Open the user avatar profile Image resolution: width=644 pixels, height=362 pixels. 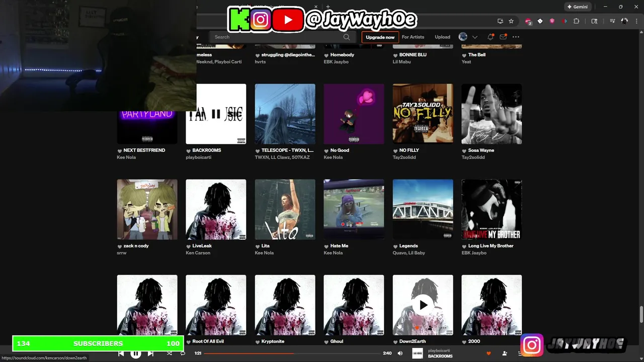463,37
